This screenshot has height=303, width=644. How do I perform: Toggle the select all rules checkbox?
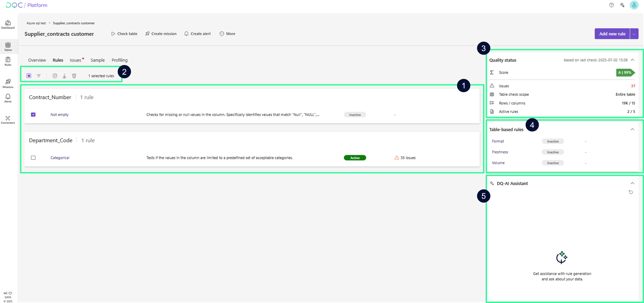pyautogui.click(x=29, y=76)
